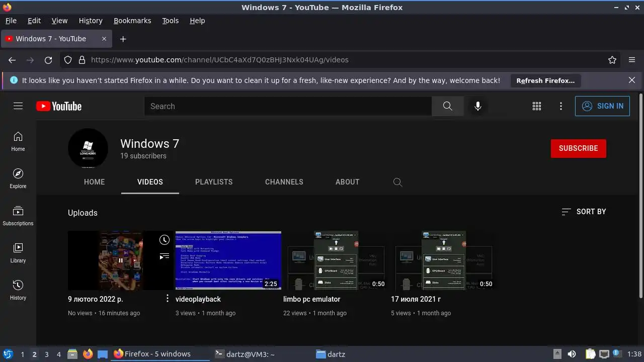Switch to the HOME channel tab
The height and width of the screenshot is (362, 644).
click(x=95, y=182)
